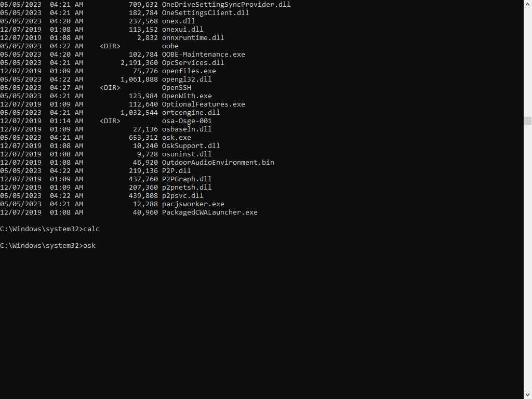This screenshot has width=532, height=399.
Task: Click the OpenSSH directory entry
Action: (x=177, y=88)
